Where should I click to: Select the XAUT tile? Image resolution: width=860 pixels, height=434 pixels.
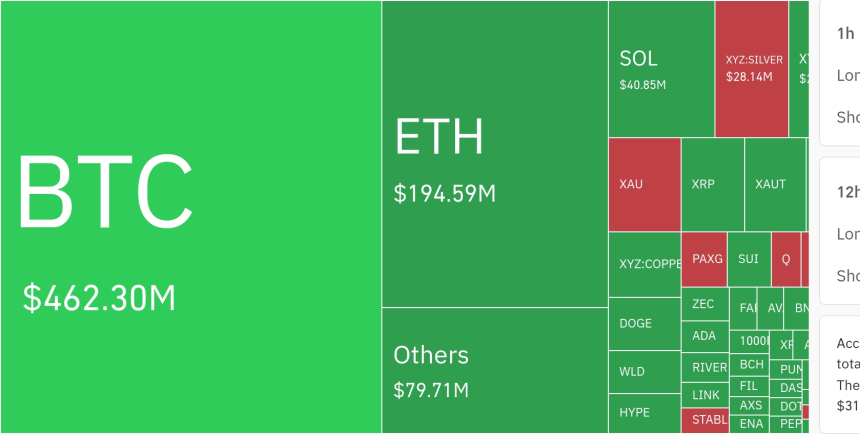(774, 185)
